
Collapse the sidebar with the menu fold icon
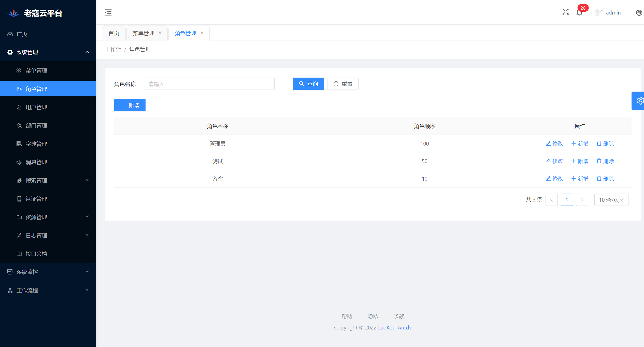click(108, 12)
